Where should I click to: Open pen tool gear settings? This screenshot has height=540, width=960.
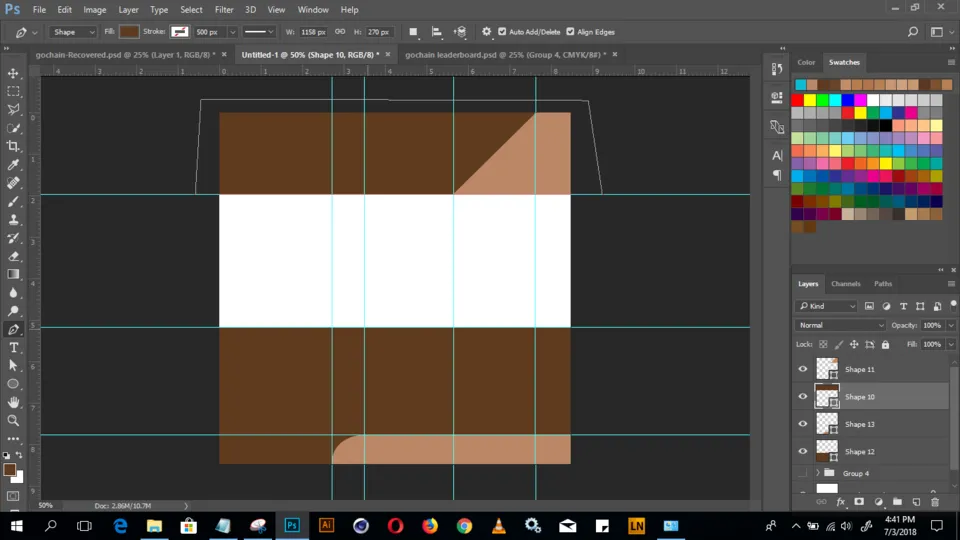point(486,32)
